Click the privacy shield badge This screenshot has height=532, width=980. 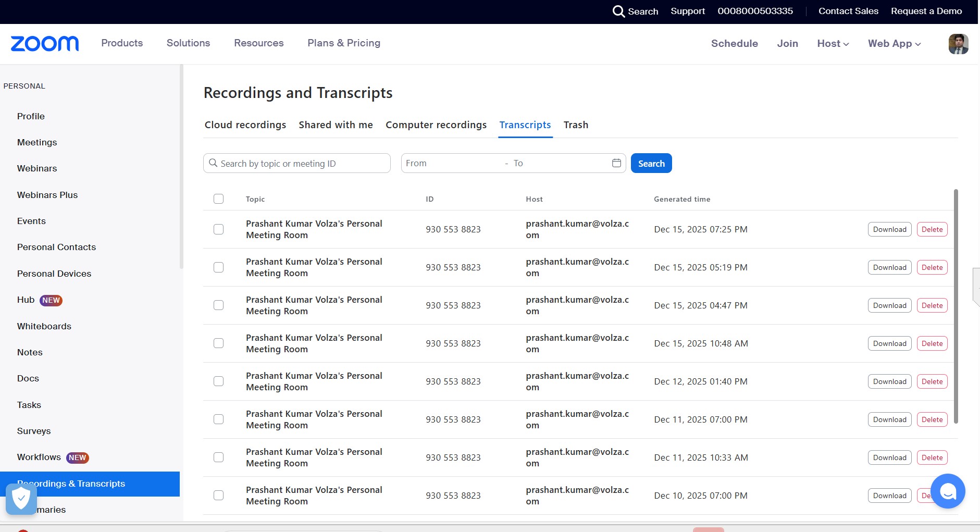(21, 499)
